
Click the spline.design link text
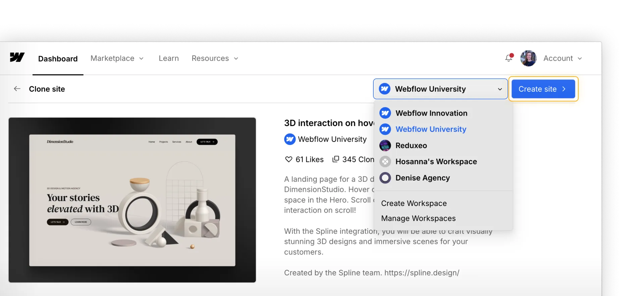coord(422,273)
